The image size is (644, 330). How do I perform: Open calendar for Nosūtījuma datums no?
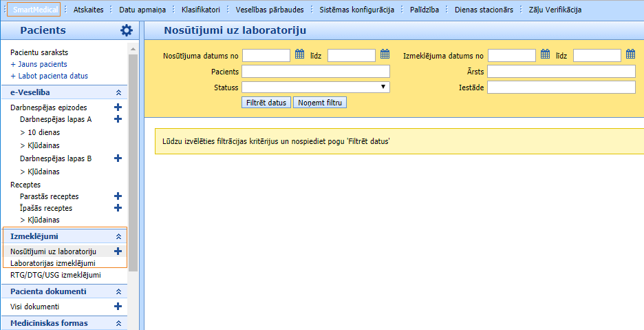pyautogui.click(x=299, y=54)
